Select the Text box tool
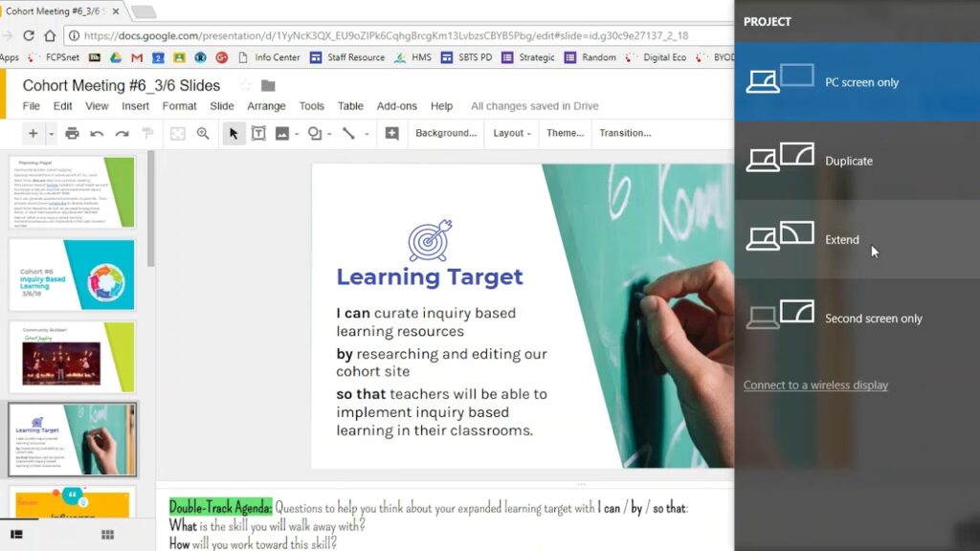 (x=258, y=134)
